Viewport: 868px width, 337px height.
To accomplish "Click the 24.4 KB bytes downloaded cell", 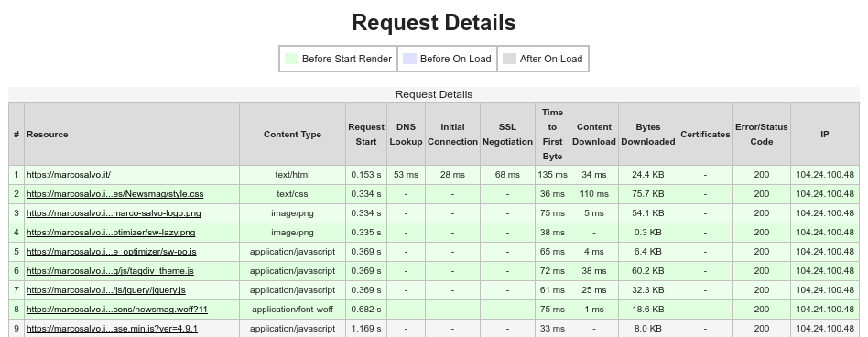I will tap(647, 175).
